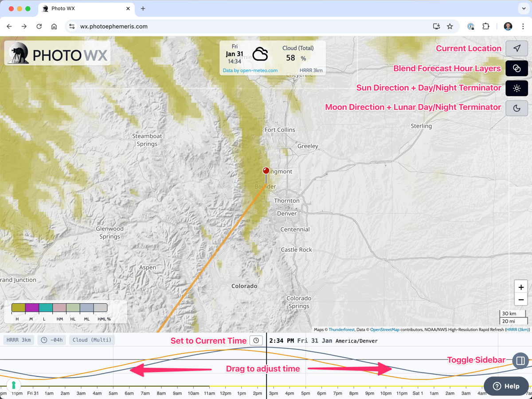
Task: Open the Help button
Action: tap(506, 386)
